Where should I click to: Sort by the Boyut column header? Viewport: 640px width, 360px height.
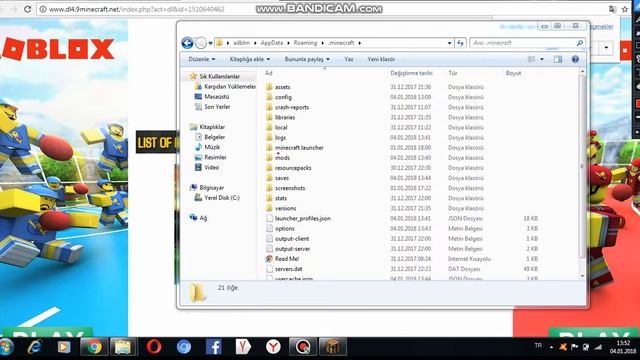coord(513,73)
